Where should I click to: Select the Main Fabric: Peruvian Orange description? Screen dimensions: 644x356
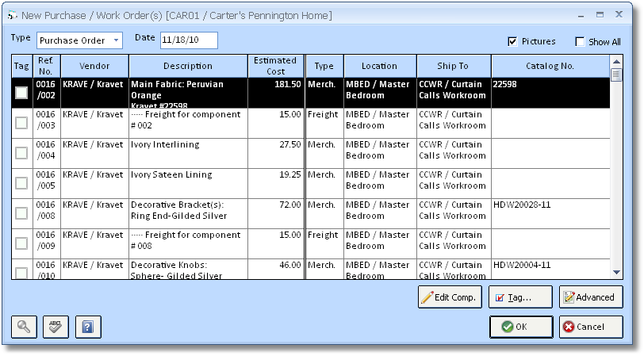click(x=188, y=93)
